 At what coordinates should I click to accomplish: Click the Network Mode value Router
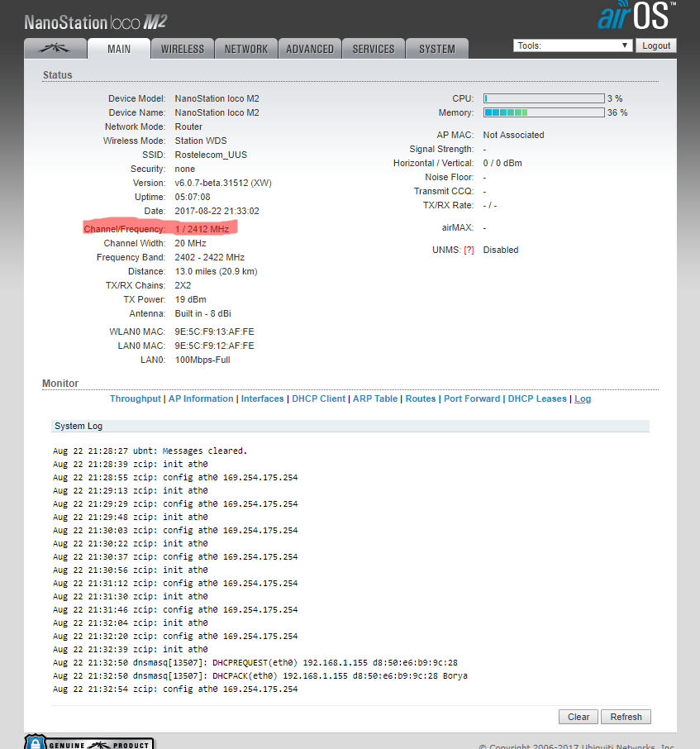pyautogui.click(x=188, y=126)
